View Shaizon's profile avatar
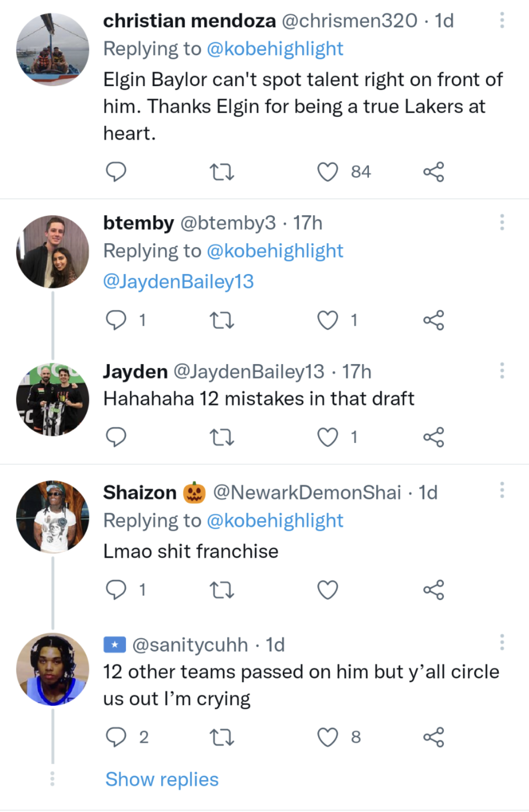The image size is (529, 812). pyautogui.click(x=52, y=517)
